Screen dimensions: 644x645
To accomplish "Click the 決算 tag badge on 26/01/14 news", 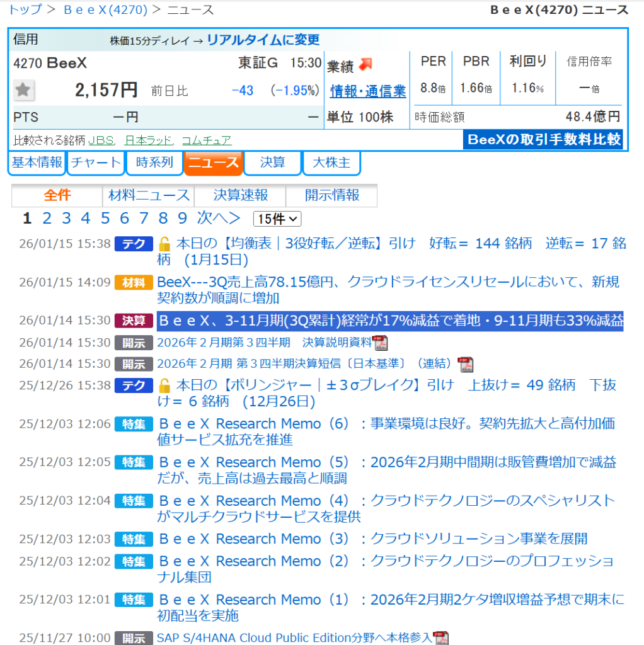I will pyautogui.click(x=133, y=321).
